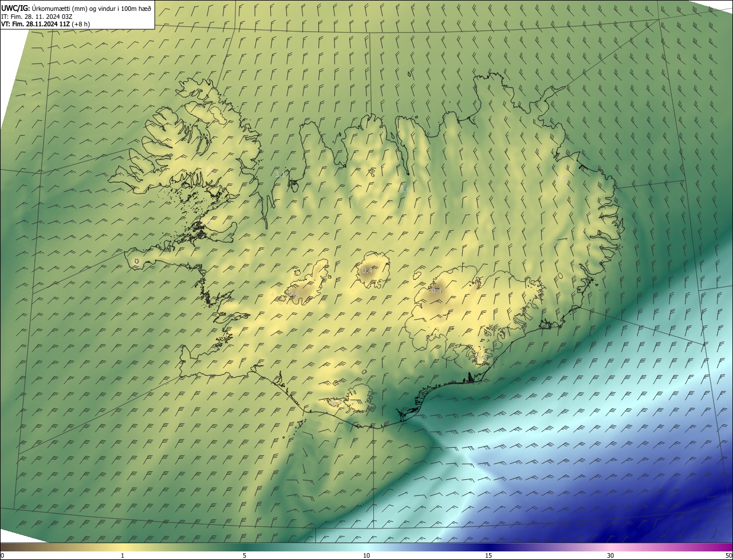
Task: Click the 0.4 value inside the round central ice cap
Action: click(367, 270)
